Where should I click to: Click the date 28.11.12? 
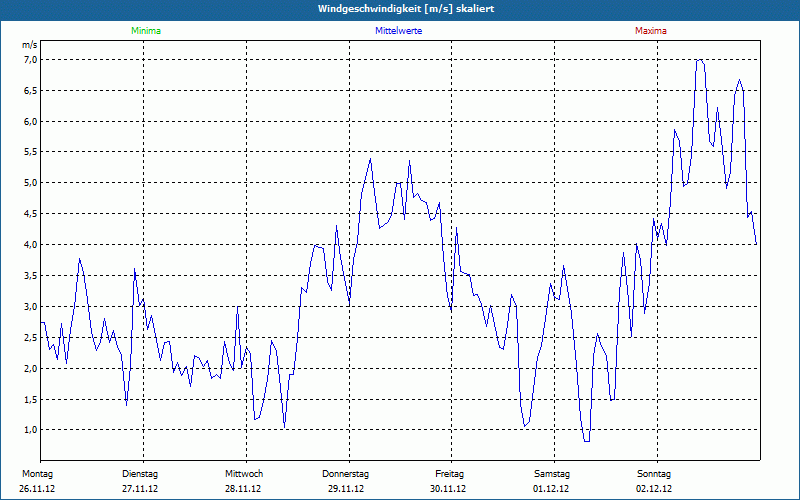point(243,489)
